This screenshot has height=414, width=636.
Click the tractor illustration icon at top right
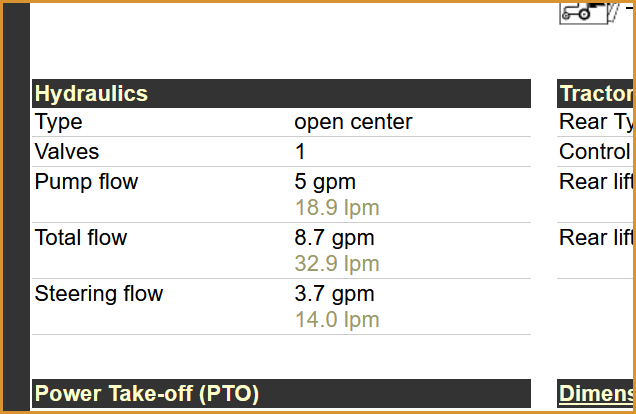[x=589, y=13]
